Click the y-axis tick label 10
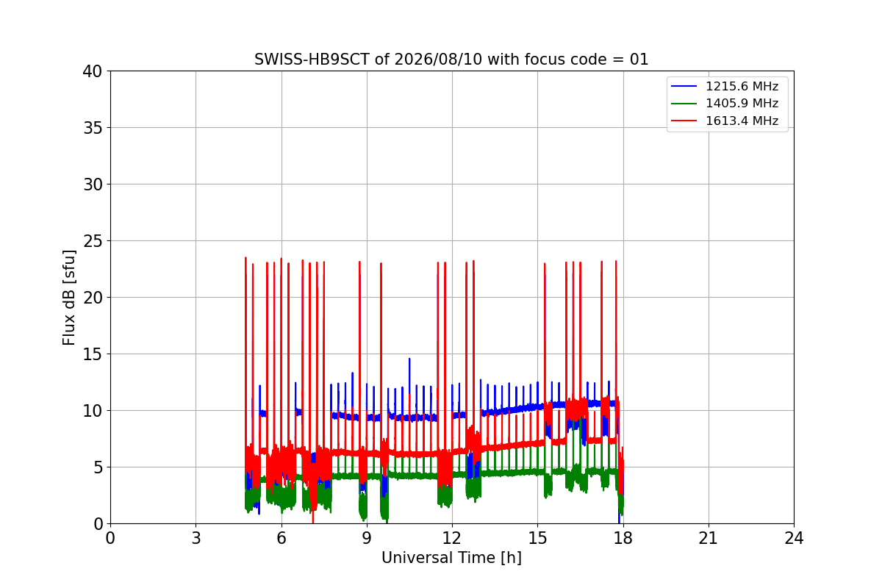 point(93,411)
